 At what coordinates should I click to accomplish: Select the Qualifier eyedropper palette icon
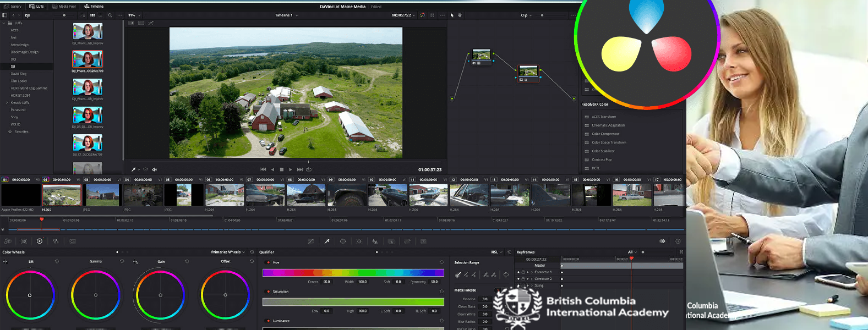[x=327, y=241]
